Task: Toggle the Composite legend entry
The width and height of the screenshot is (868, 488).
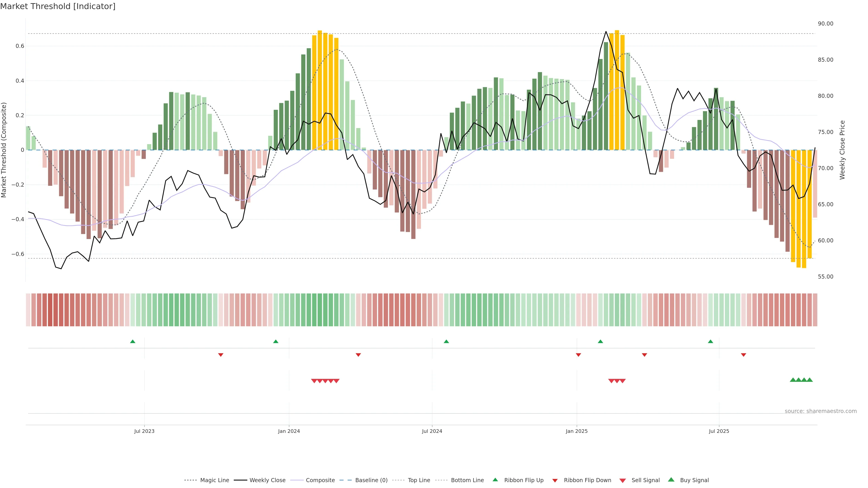Action: (320, 480)
